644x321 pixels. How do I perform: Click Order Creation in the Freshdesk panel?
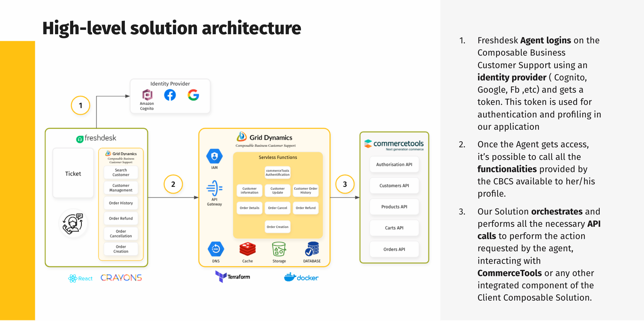(x=121, y=249)
